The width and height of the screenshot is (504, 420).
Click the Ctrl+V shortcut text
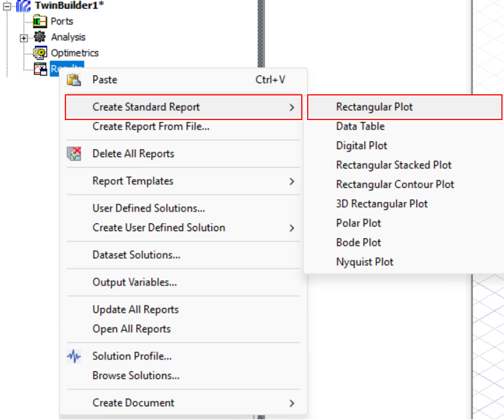pos(270,80)
